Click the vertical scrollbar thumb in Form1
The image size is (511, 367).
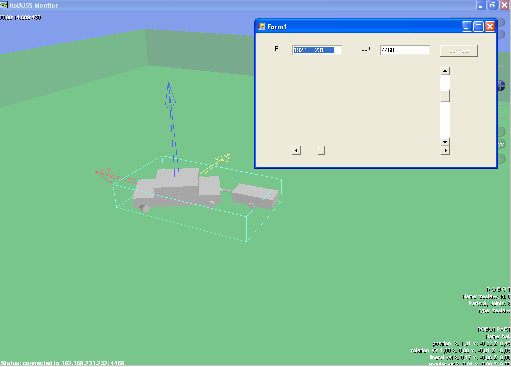[445, 96]
